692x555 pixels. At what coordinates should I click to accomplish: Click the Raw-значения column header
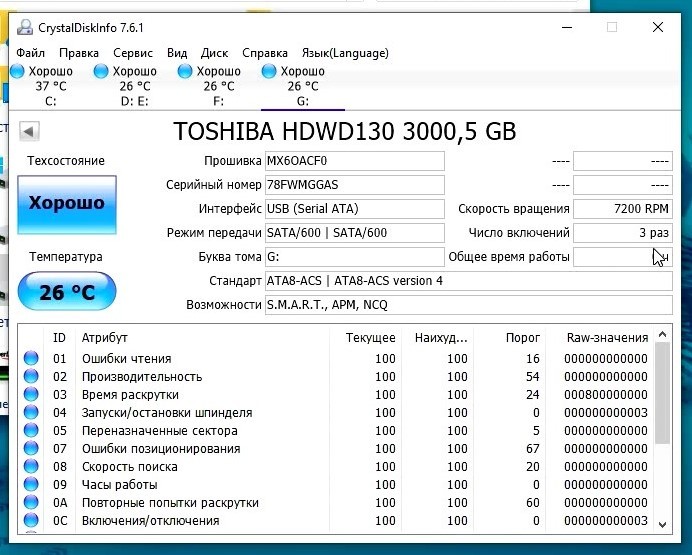607,338
